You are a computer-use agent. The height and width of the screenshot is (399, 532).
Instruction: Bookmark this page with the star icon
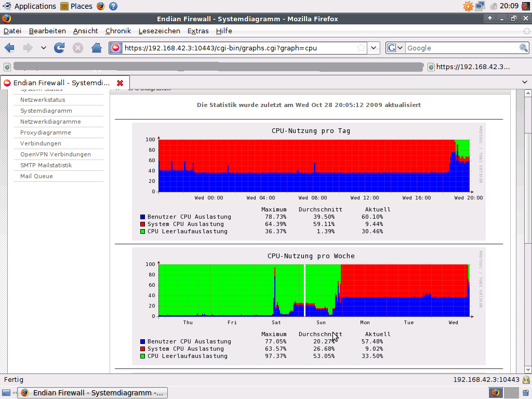361,48
